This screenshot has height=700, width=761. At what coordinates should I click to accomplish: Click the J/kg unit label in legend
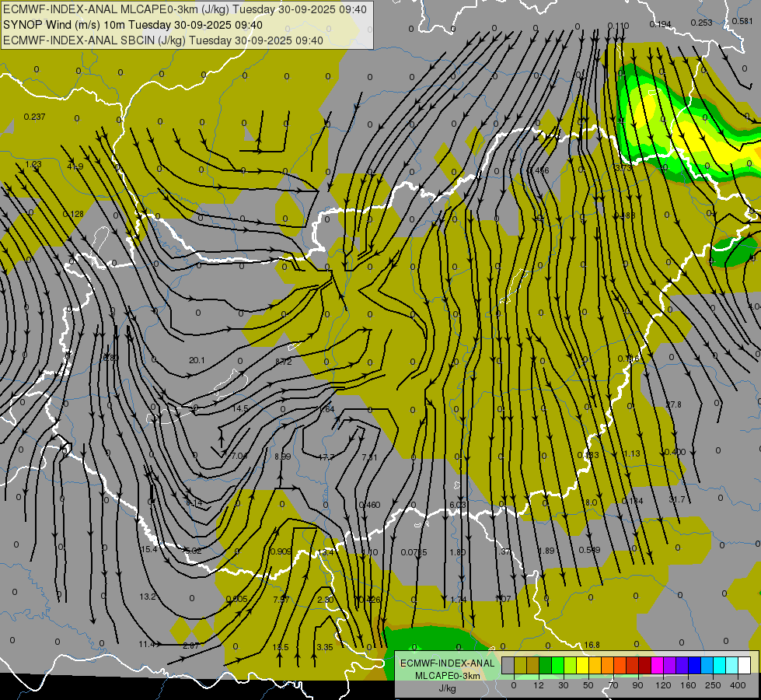(447, 688)
